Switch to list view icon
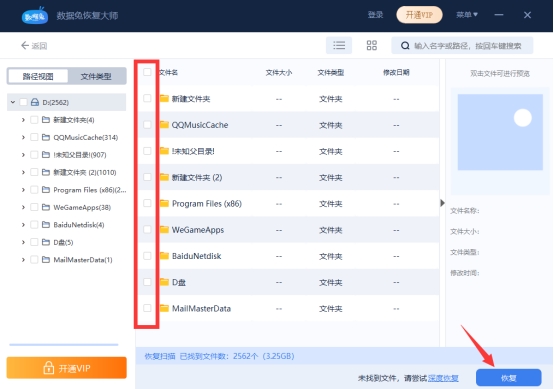Image resolution: width=554 pixels, height=389 pixels. click(x=339, y=45)
